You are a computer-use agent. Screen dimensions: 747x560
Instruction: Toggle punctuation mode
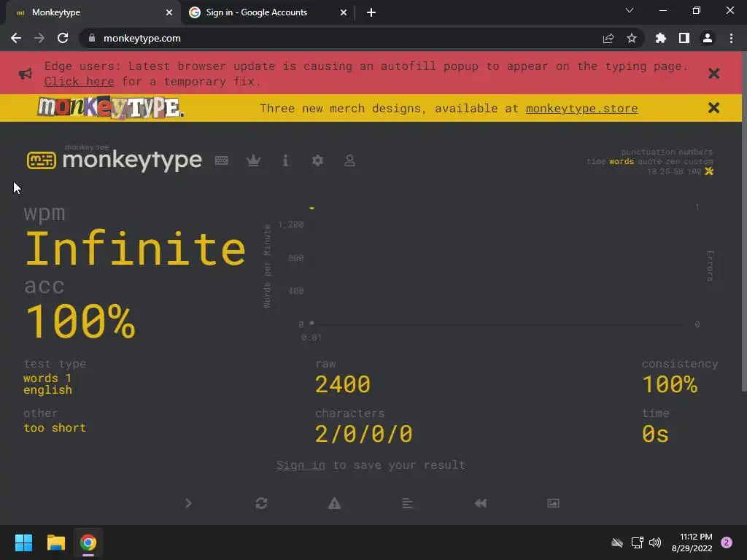click(x=647, y=152)
